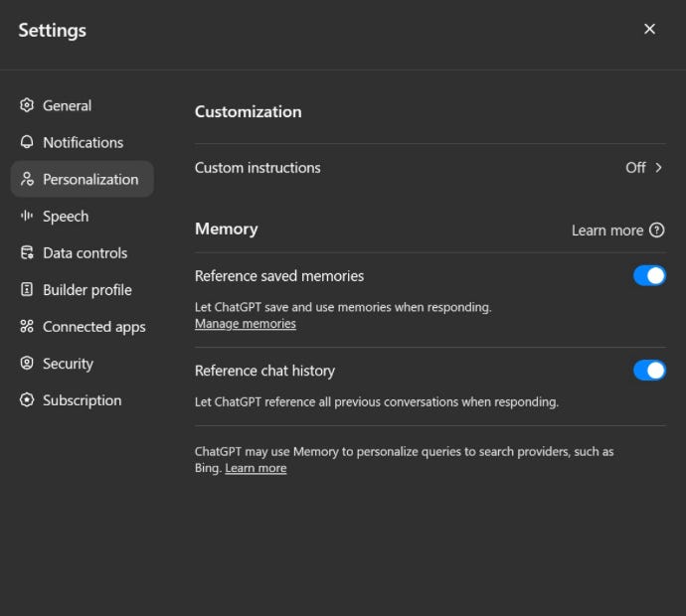Click the Customization heading
686x616 pixels.
click(x=249, y=111)
